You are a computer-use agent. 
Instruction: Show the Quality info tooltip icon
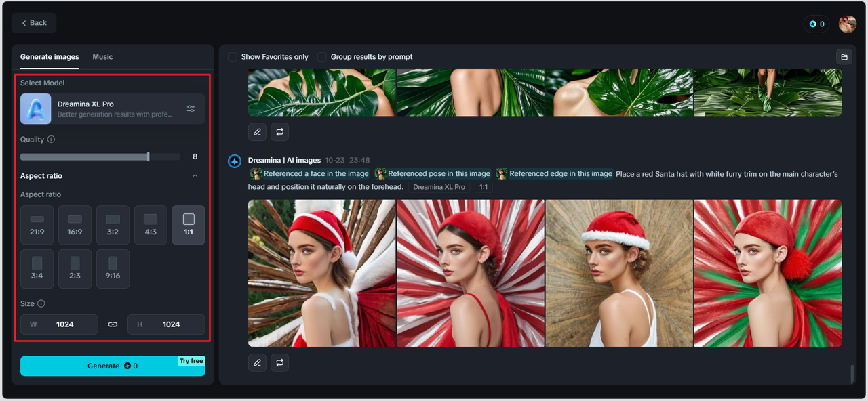coord(52,140)
